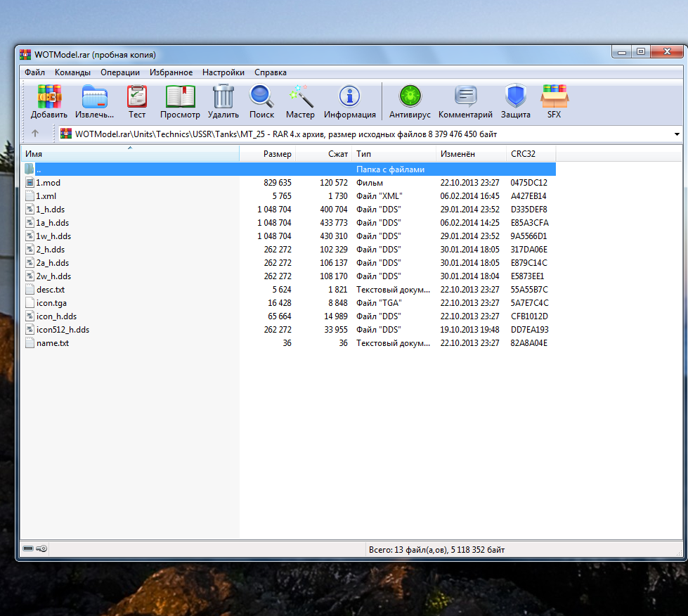Show archive Информация info icon
Viewport: 688px width, 616px height.
(x=350, y=96)
